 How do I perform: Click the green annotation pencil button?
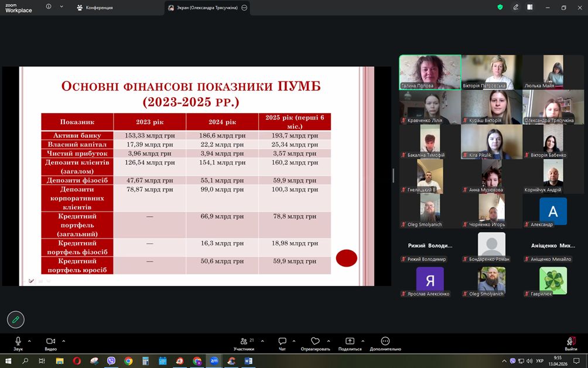16,319
